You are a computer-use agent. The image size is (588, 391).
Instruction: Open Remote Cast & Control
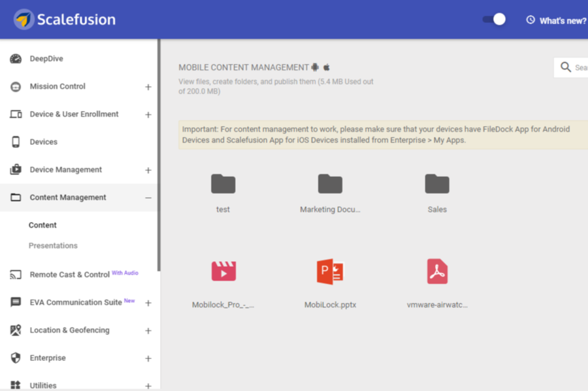pyautogui.click(x=69, y=275)
